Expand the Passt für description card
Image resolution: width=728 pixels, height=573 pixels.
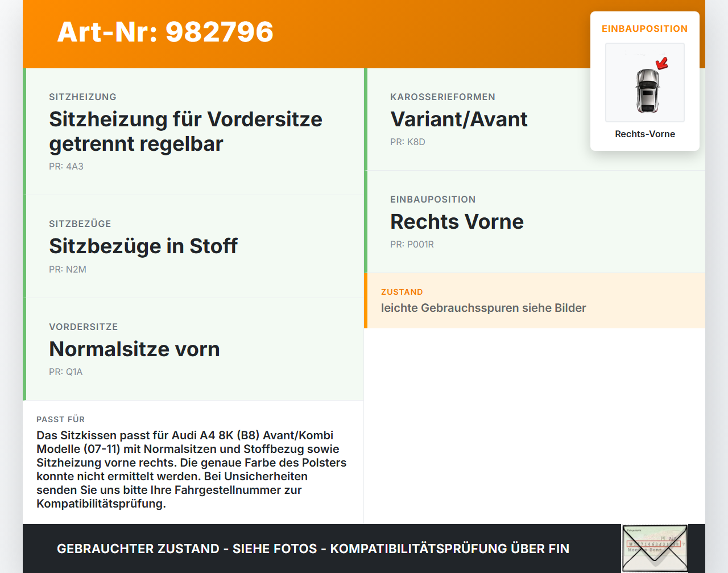coord(193,462)
